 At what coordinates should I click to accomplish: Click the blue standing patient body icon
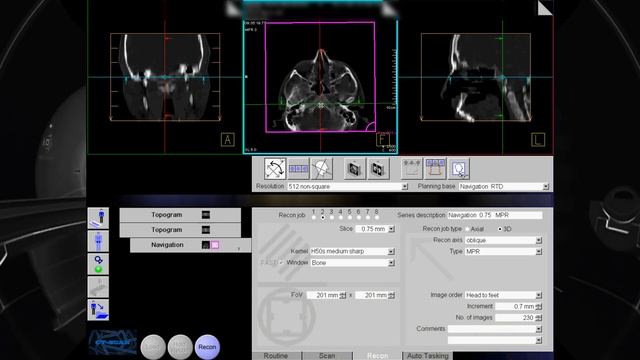point(98,241)
